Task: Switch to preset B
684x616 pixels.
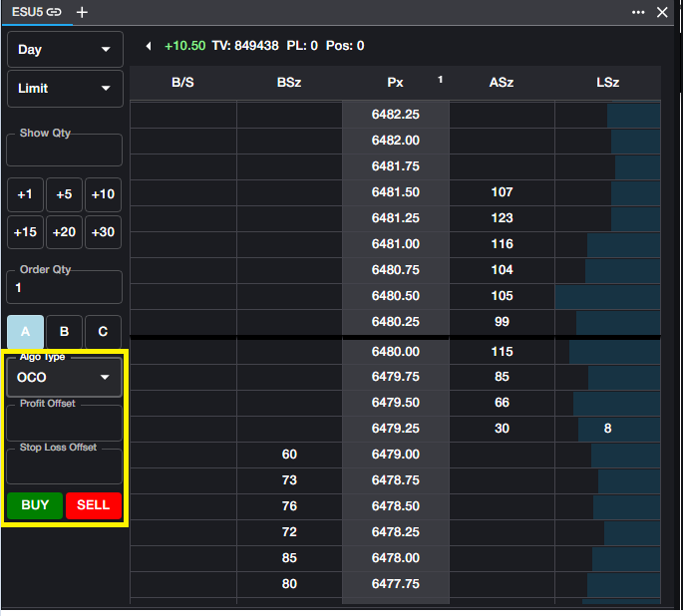Action: [64, 332]
